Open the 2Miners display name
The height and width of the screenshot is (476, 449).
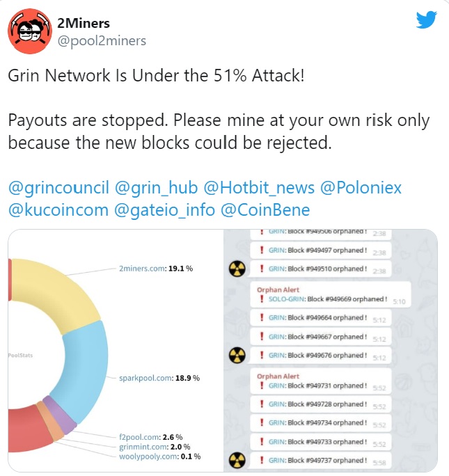point(84,24)
